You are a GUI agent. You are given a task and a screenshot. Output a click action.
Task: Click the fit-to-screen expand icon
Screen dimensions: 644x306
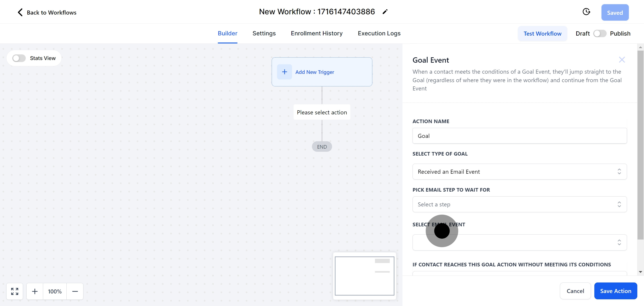click(15, 291)
